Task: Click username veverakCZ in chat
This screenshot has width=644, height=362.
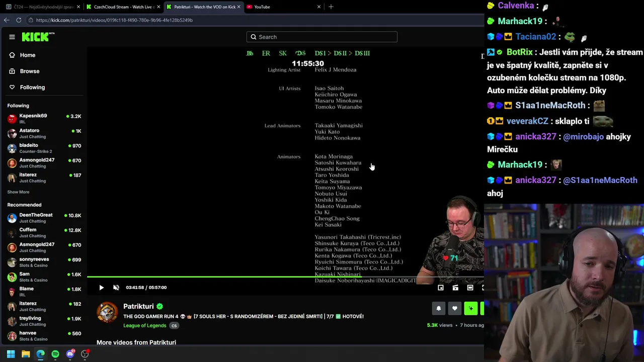Action: tap(527, 121)
